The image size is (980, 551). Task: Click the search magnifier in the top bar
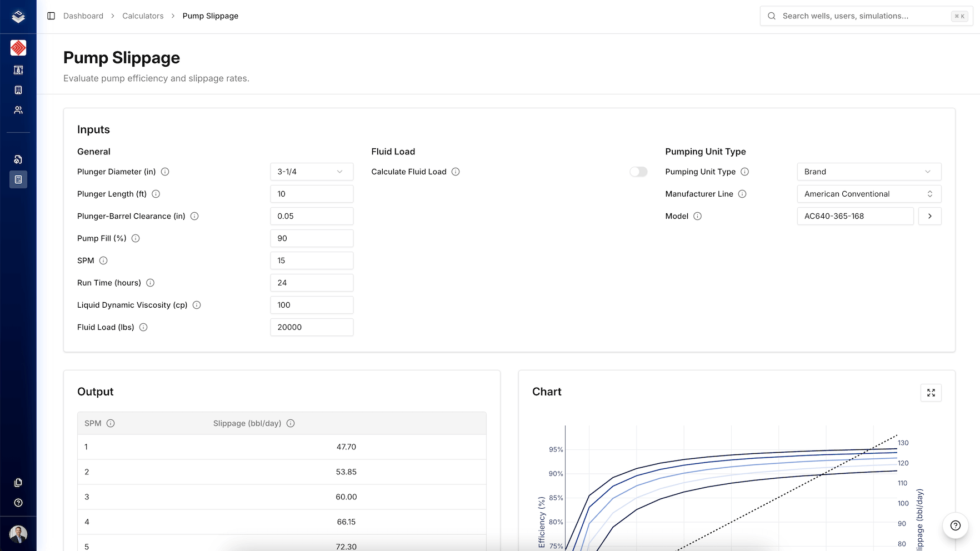click(x=772, y=16)
